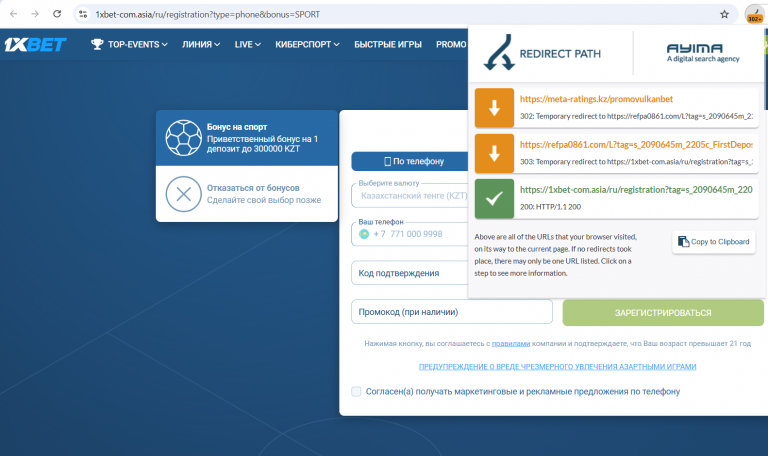Screen dimensions: 768x456
Task: Click the Ваш телефон input field
Action: (x=410, y=234)
